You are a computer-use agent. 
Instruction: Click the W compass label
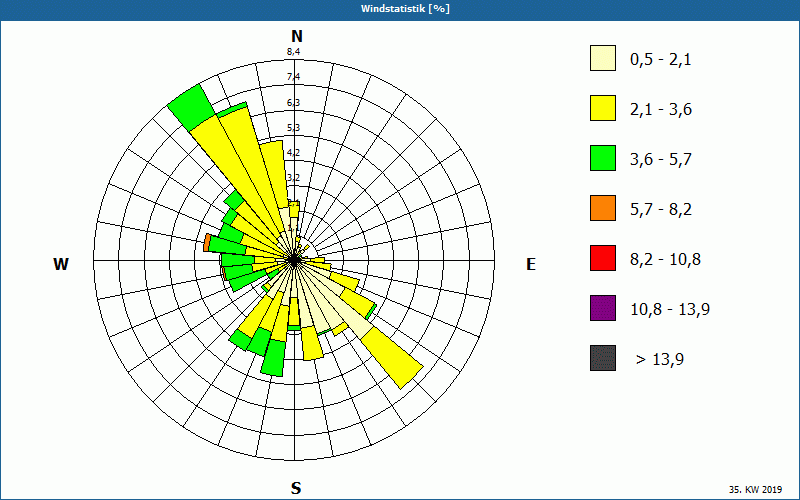tap(61, 264)
